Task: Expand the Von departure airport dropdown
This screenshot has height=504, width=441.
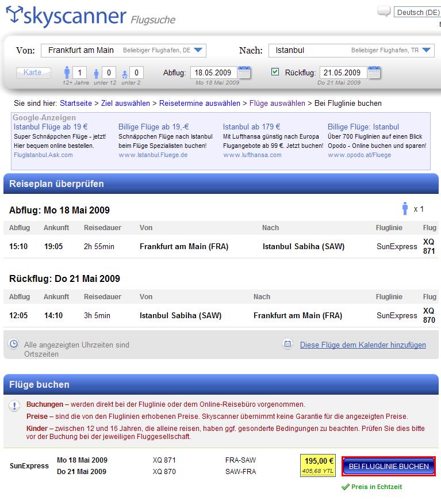Action: (198, 51)
